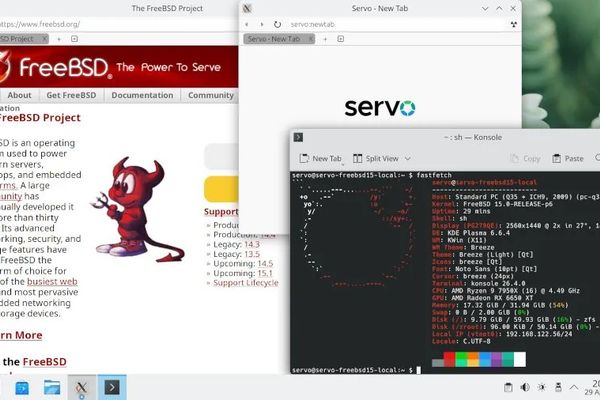Viewport: 600px width, 400px height.
Task: Click the icon at the right end of Servo's address bar
Action: [514, 24]
